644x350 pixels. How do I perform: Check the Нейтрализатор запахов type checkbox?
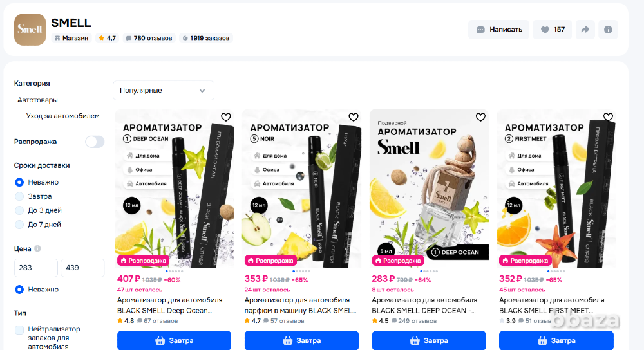pyautogui.click(x=19, y=330)
